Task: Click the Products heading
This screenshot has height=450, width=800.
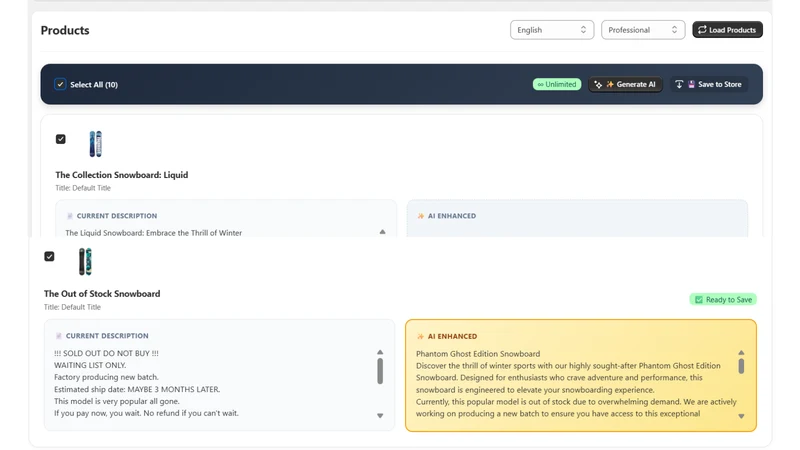Action: click(65, 30)
